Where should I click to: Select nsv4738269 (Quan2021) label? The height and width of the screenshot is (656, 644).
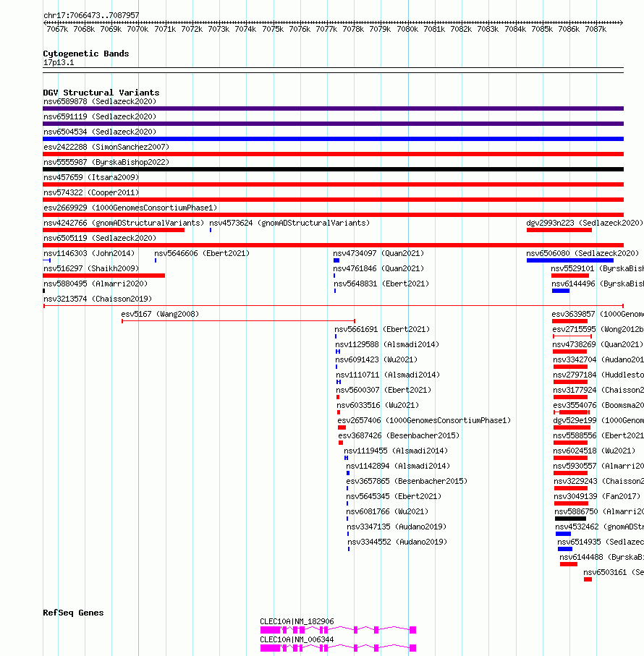pyautogui.click(x=598, y=345)
